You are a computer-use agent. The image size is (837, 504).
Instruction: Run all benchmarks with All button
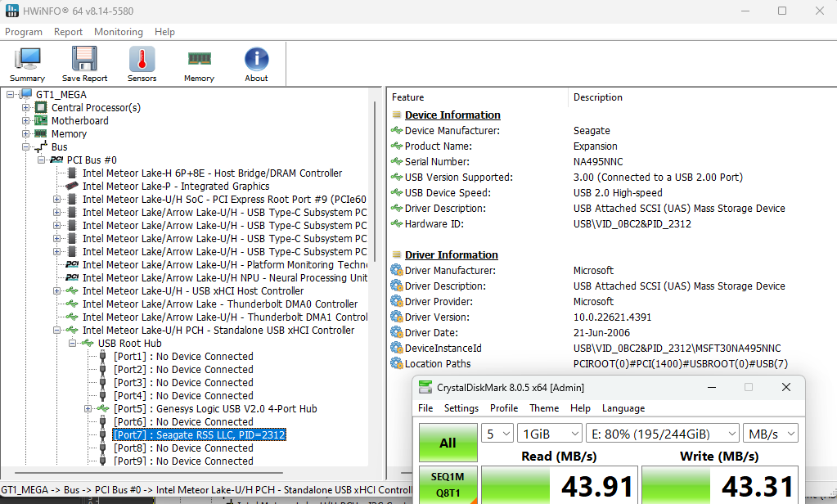coord(448,443)
